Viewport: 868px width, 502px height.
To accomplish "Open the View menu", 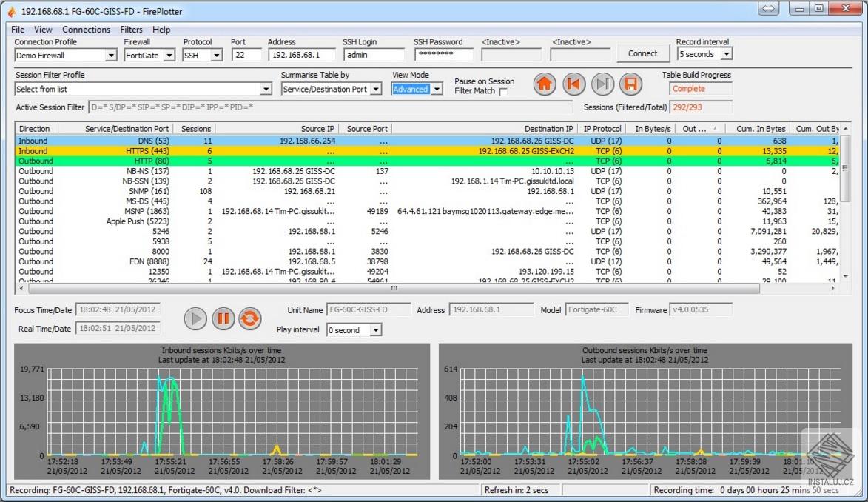I will point(43,30).
